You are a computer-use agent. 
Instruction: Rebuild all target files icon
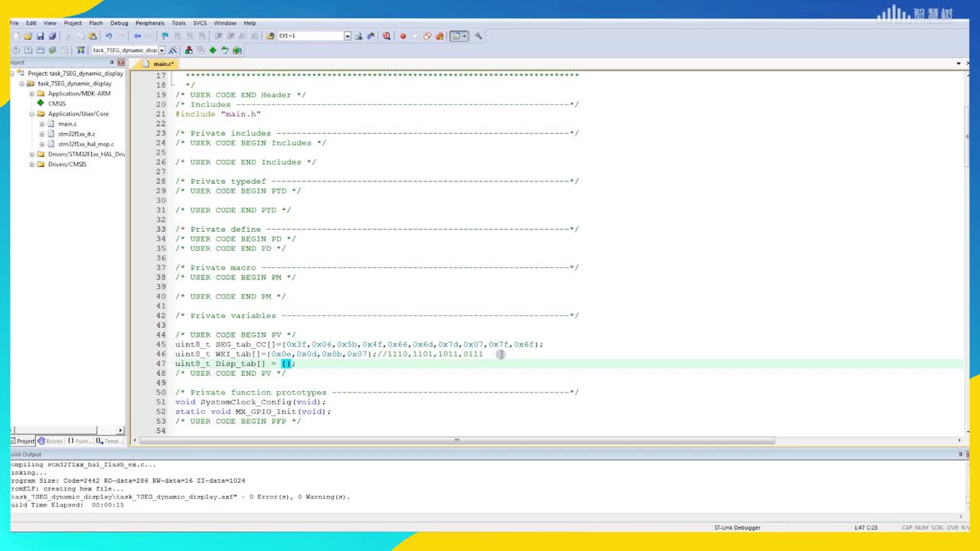(41, 50)
